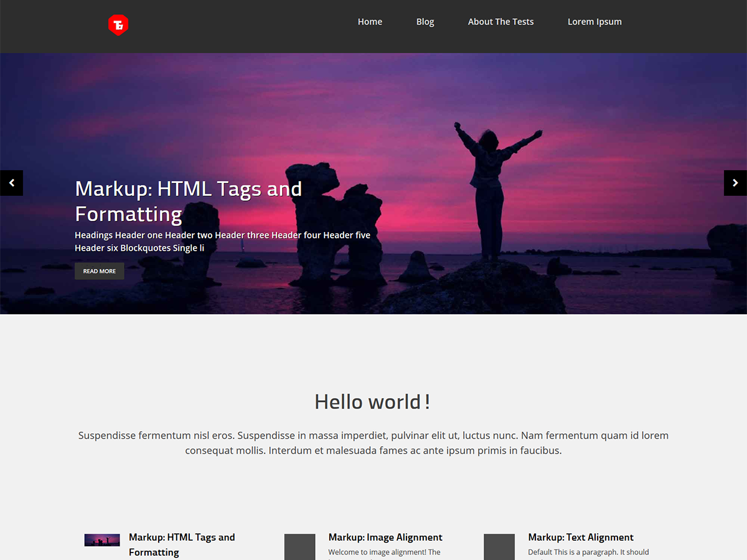Screen dimensions: 747x560
Task: Open the Markup: Text Alignment post title
Action: click(581, 537)
